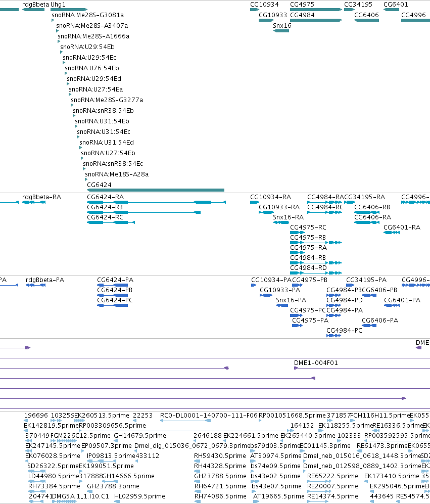Image resolution: width=430 pixels, height=504 pixels.
Task: Select EST RE65222.5prime
Action: tap(319, 481)
